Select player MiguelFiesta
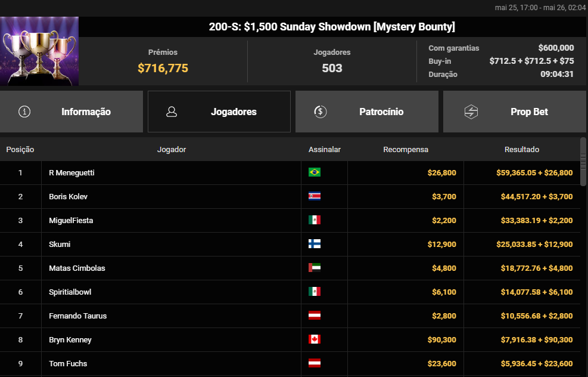The image size is (588, 377). tap(71, 221)
